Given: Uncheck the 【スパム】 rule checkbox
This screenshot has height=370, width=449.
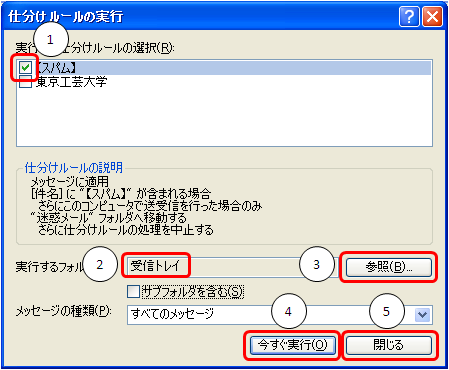Looking at the screenshot, I should tap(25, 68).
